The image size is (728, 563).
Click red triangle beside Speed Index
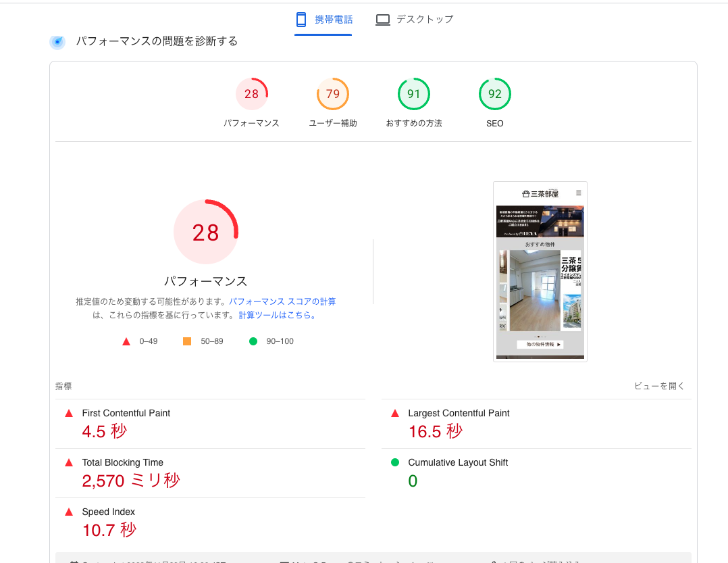tap(69, 512)
